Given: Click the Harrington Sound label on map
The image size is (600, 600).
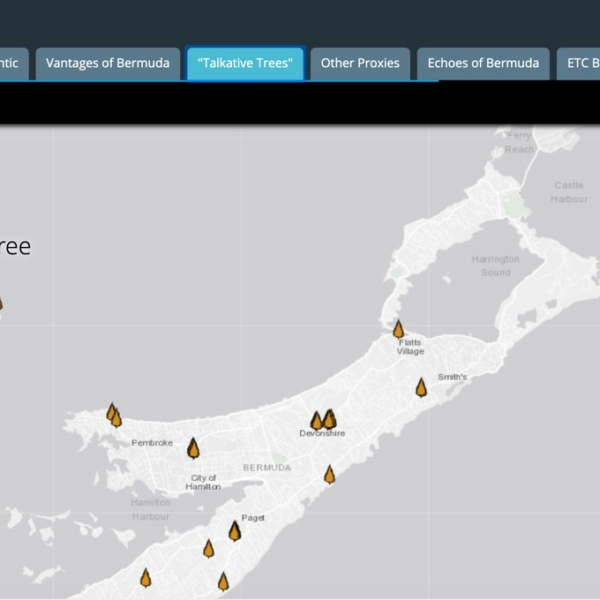Looking at the screenshot, I should 495,265.
